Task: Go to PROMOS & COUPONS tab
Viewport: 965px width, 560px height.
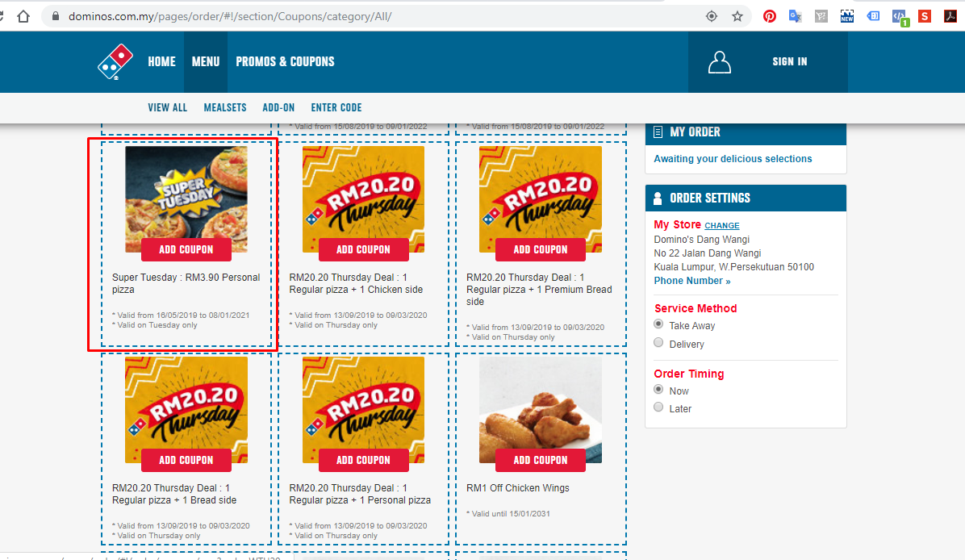Action: [x=285, y=61]
